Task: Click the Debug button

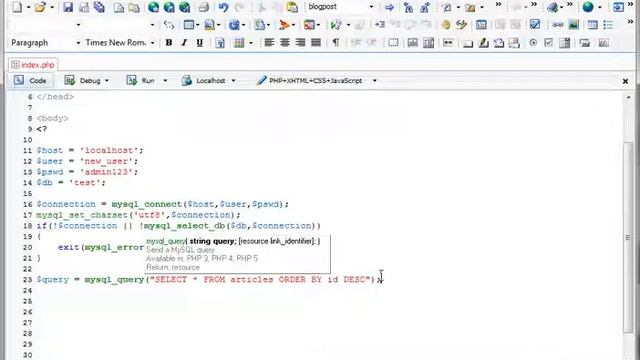Action: pos(82,81)
